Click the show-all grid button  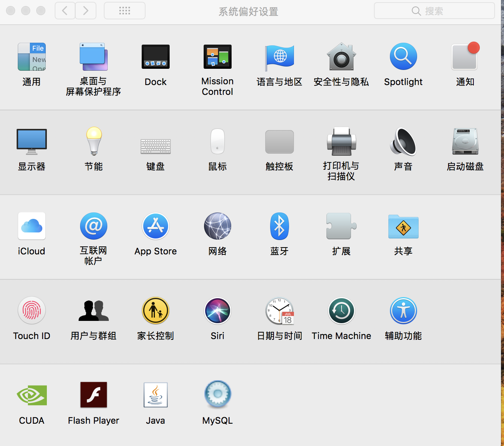(125, 11)
